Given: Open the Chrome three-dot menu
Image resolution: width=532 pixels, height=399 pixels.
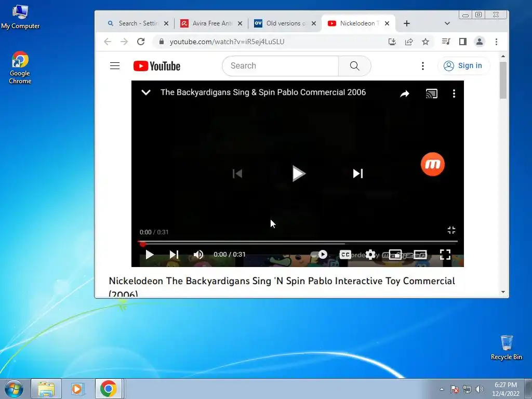Looking at the screenshot, I should [496, 42].
